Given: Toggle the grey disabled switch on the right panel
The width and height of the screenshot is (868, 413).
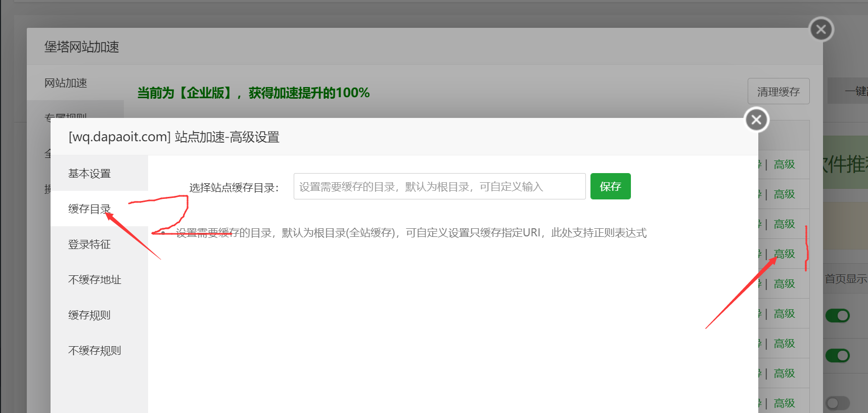Looking at the screenshot, I should pos(837,403).
